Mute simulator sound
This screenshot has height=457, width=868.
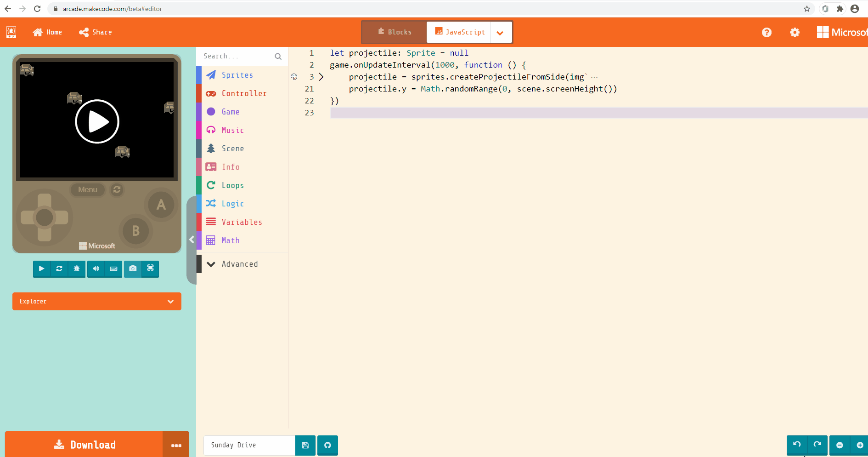point(96,269)
